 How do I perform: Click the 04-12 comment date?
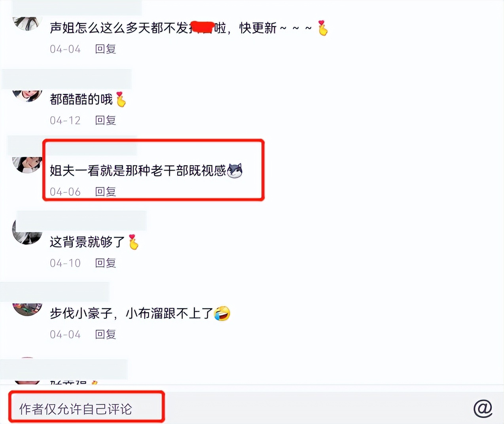tap(65, 120)
